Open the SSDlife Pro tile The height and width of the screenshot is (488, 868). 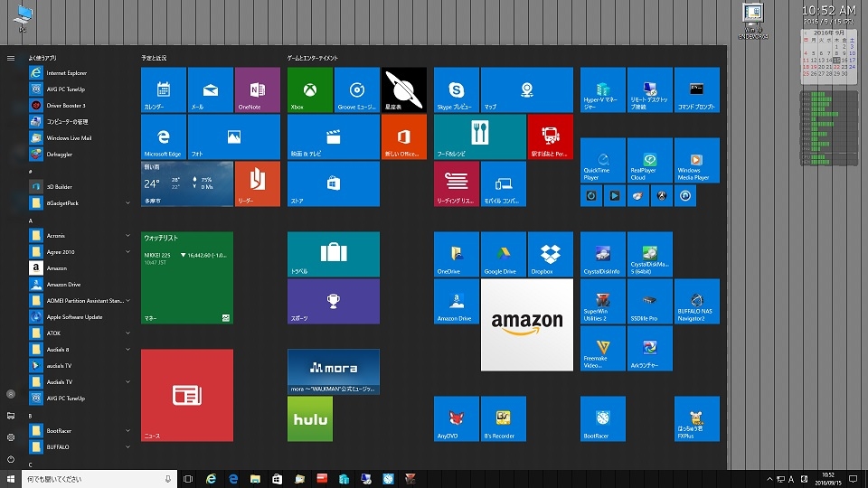650,301
